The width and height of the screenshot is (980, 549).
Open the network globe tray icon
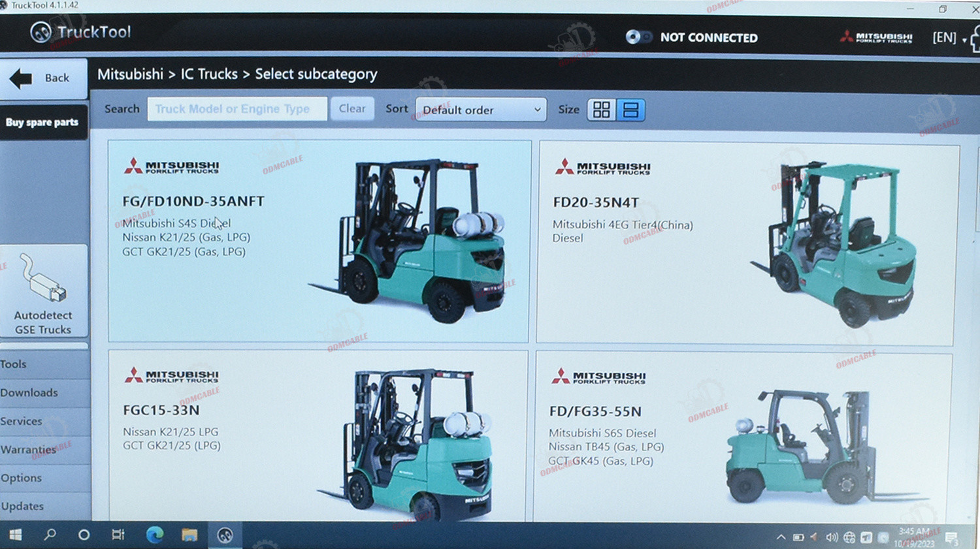point(849,538)
